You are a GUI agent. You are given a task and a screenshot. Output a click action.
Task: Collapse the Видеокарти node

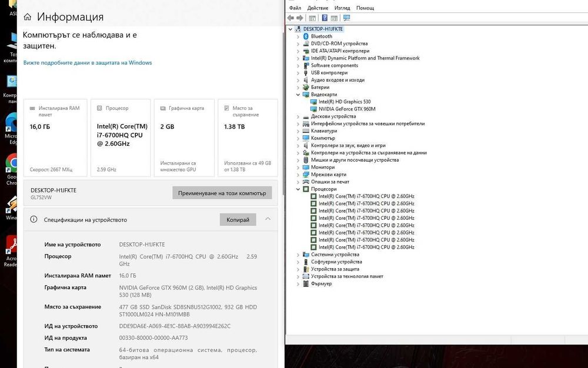pyautogui.click(x=298, y=95)
